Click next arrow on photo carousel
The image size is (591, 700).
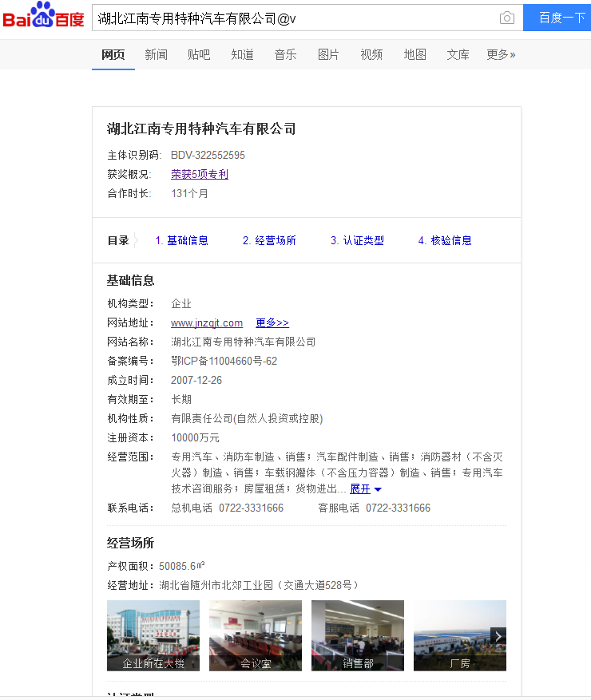[x=498, y=636]
